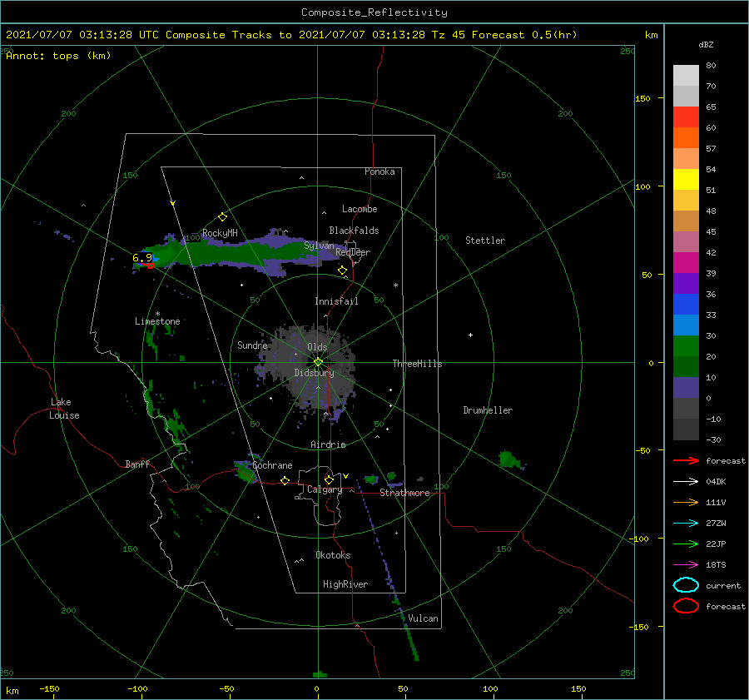Click the Limestone label

point(157,321)
